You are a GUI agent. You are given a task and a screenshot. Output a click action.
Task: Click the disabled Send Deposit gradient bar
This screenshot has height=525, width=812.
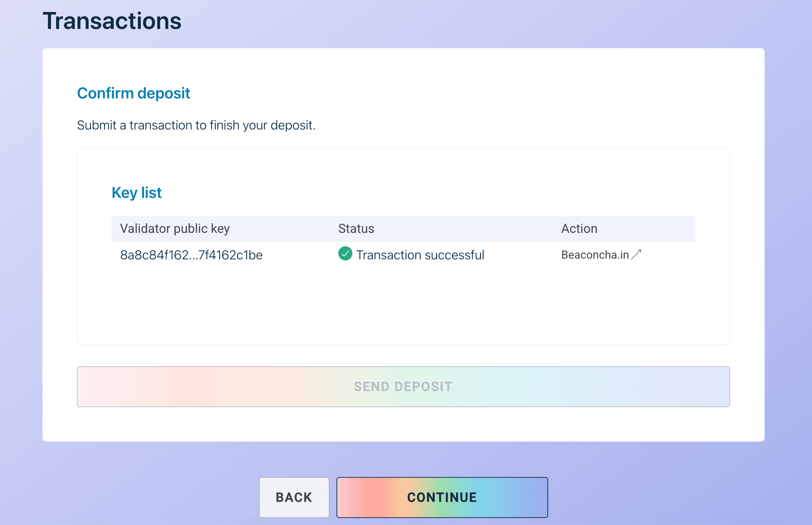coord(403,386)
